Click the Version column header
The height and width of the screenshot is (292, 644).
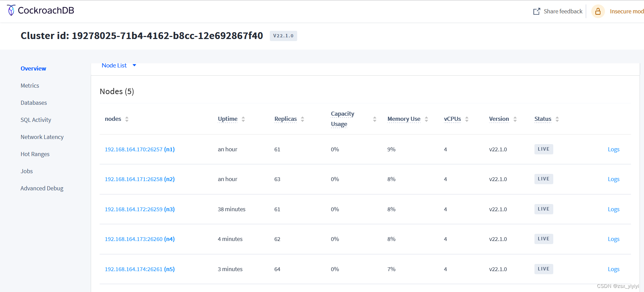(499, 119)
